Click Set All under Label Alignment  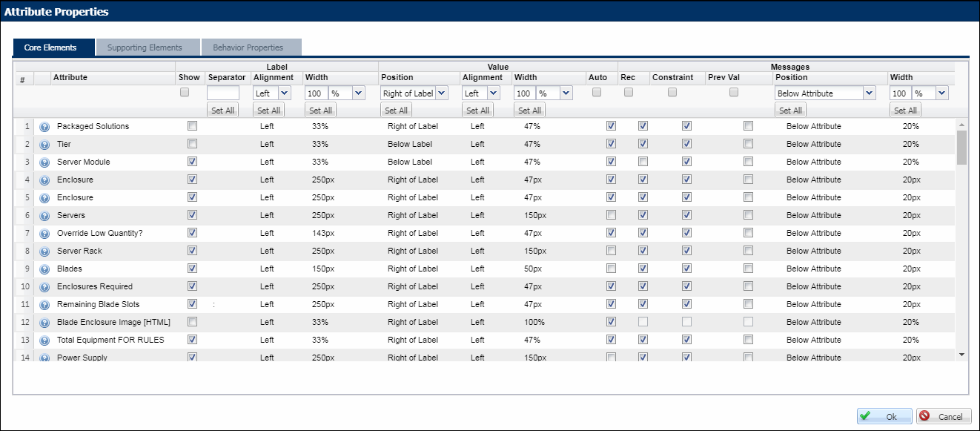tap(268, 109)
